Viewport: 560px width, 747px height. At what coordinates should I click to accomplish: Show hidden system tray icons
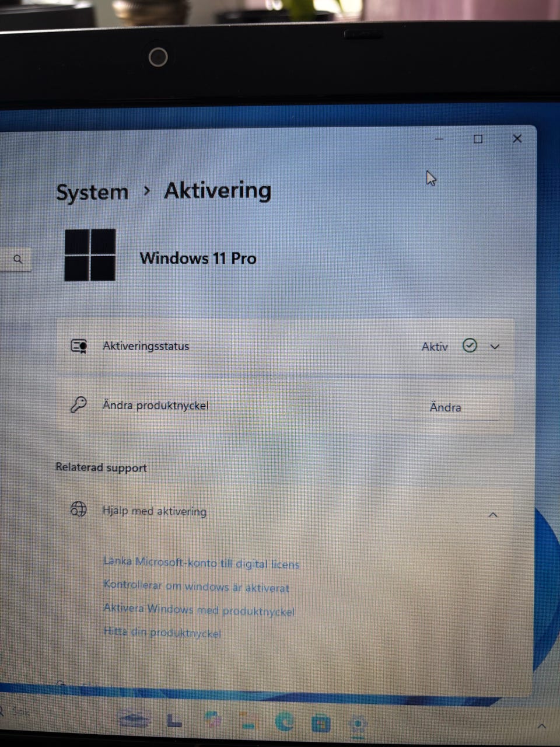click(541, 726)
